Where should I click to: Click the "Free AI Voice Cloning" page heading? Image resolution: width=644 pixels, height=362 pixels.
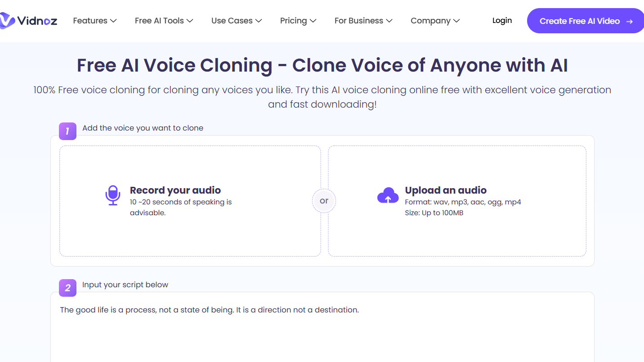[322, 65]
